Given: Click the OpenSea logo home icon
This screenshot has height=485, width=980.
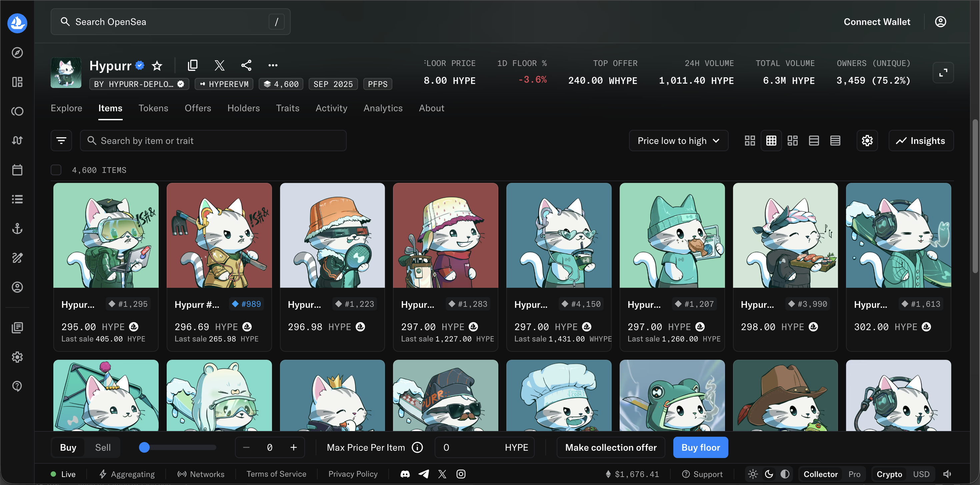Looking at the screenshot, I should pos(17,23).
